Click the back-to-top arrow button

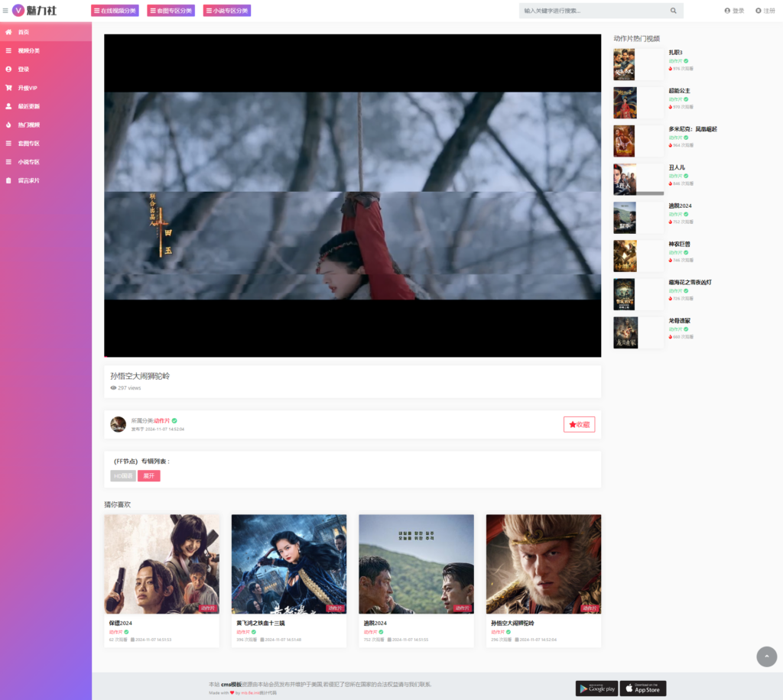click(767, 656)
